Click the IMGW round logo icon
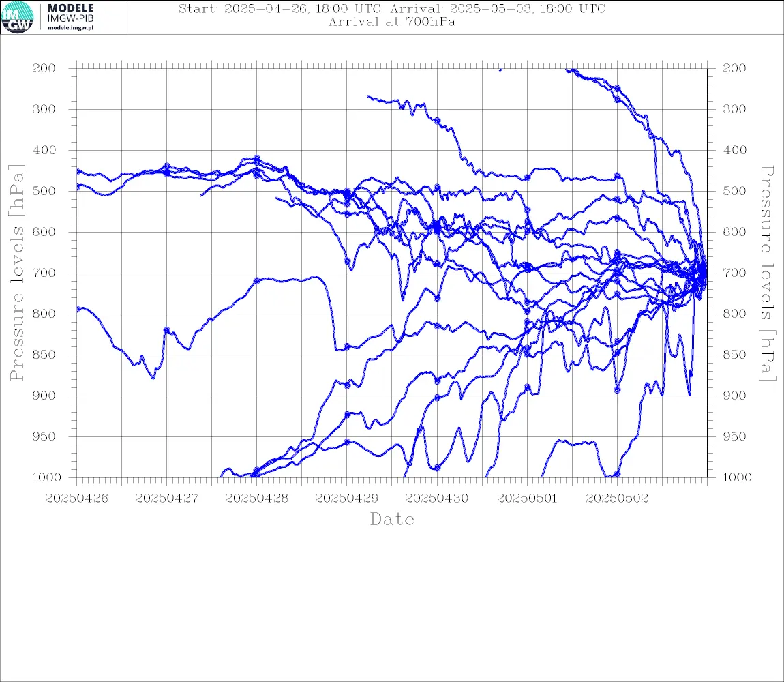784x682 pixels. [x=18, y=18]
